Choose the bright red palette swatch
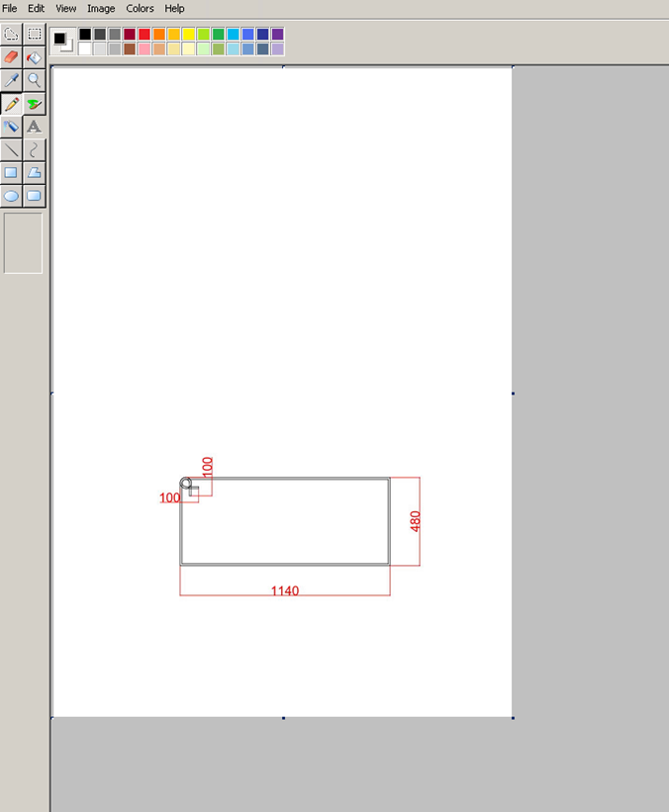The width and height of the screenshot is (669, 812). (x=144, y=35)
